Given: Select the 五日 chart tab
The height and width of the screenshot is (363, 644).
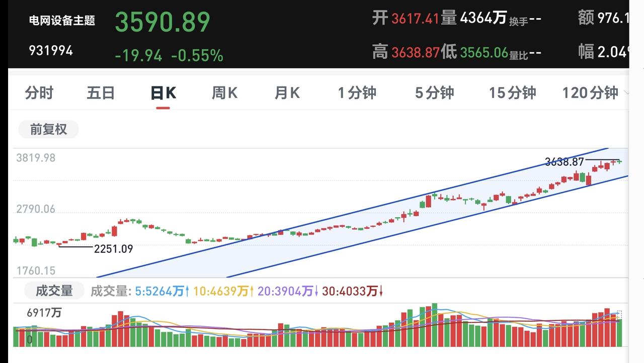Looking at the screenshot, I should pos(101,93).
